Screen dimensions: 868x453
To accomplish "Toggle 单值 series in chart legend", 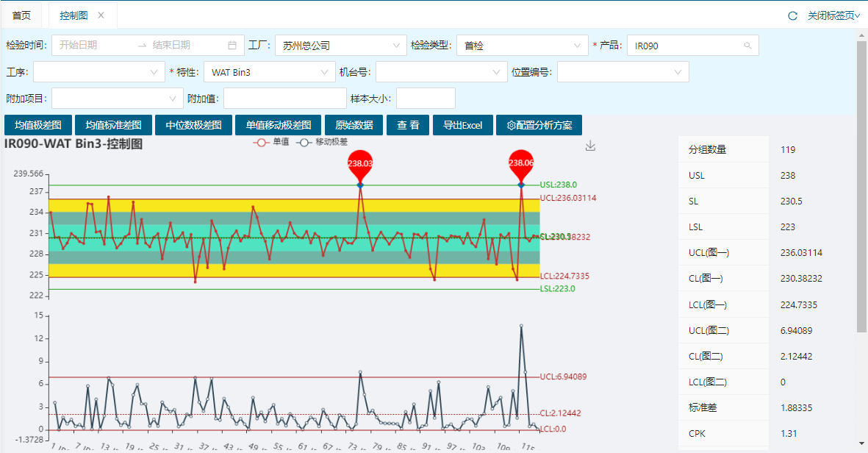I will tap(270, 143).
